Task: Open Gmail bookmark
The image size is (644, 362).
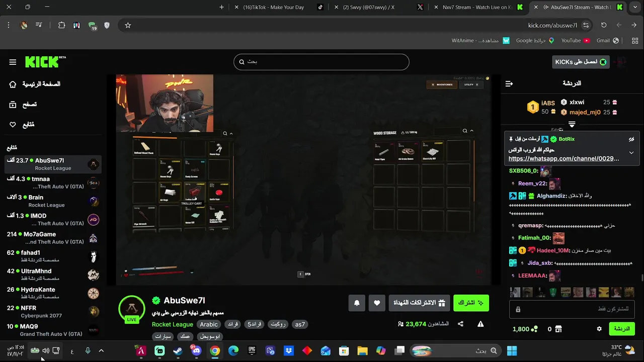Action: pyautogui.click(x=607, y=40)
